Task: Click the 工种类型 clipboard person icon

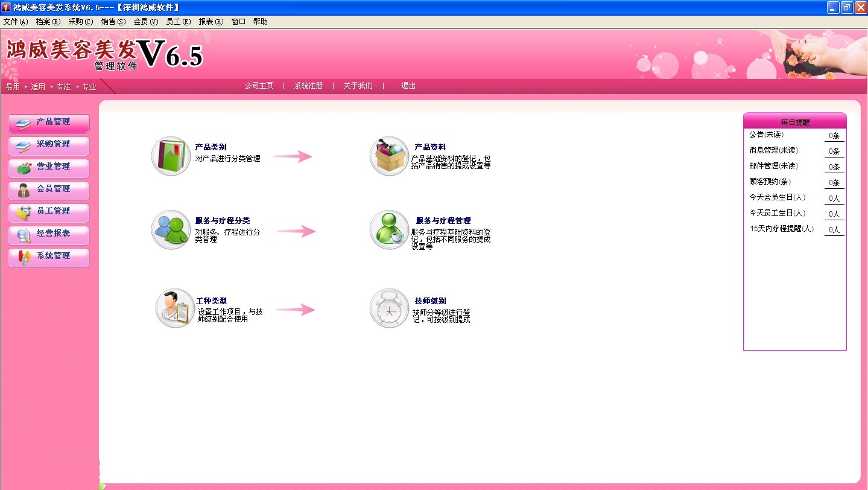Action: (174, 308)
